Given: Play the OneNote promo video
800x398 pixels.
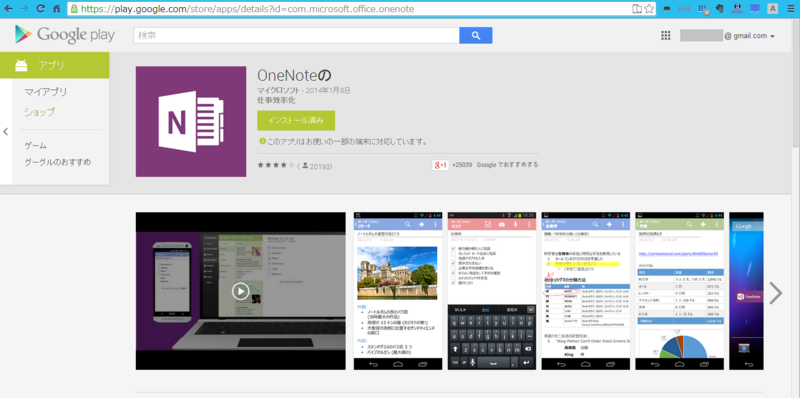Looking at the screenshot, I should (x=240, y=291).
